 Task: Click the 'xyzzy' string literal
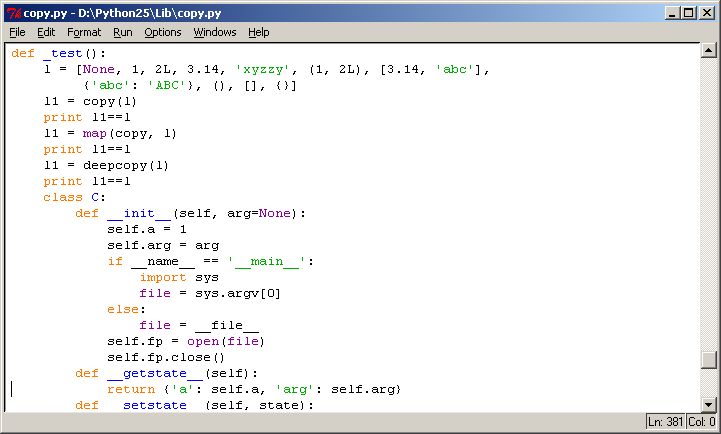[x=263, y=69]
